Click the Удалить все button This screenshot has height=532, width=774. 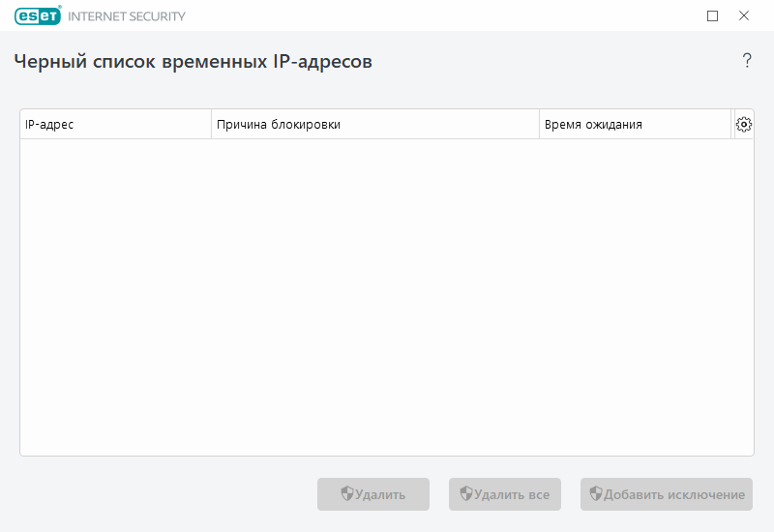[x=504, y=494]
